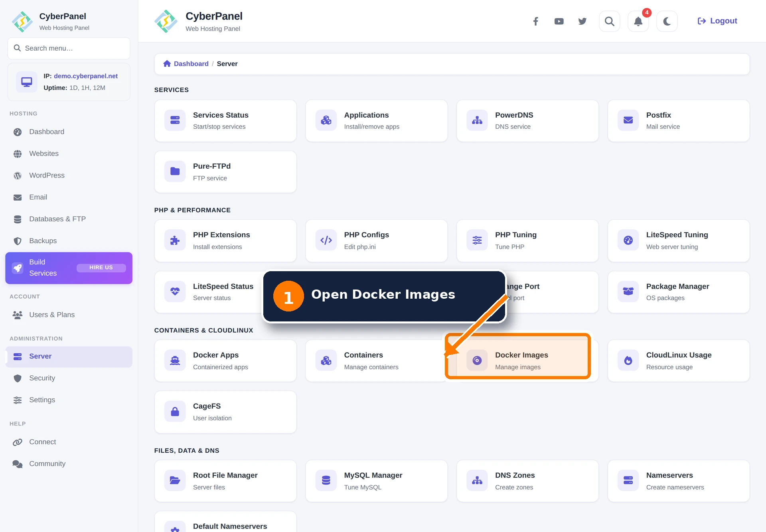The image size is (766, 532).
Task: Open the Nameservers server icon
Action: [x=628, y=481]
